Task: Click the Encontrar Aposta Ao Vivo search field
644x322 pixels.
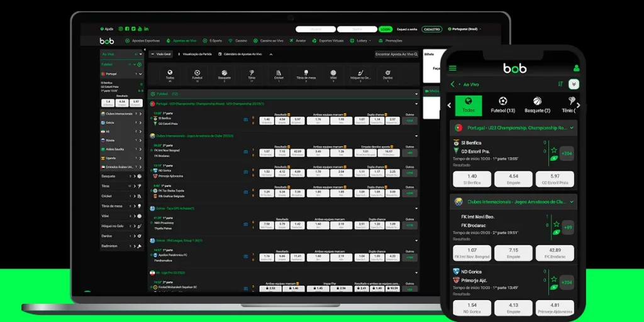Action: 396,54
